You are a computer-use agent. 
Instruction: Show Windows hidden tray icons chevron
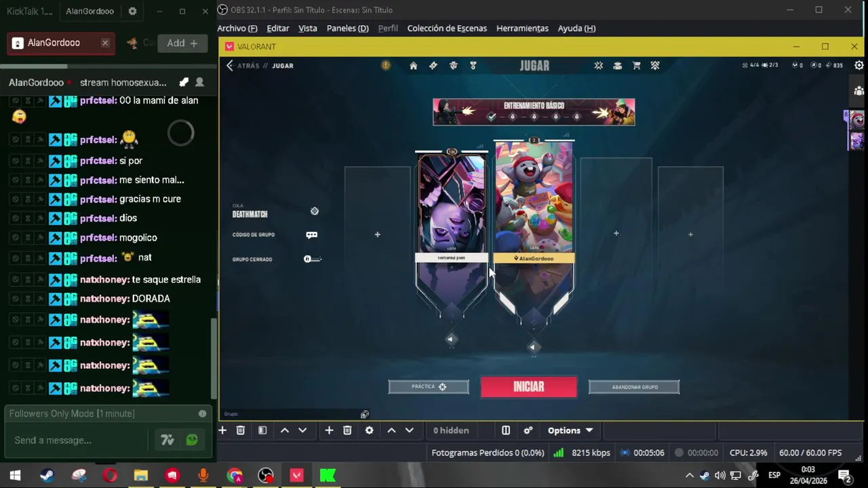[x=690, y=476]
